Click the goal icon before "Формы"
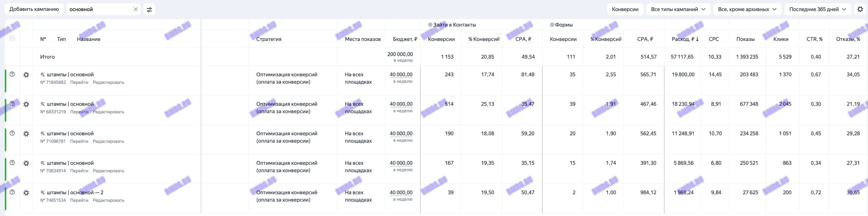The width and height of the screenshot is (868, 216). pos(553,24)
